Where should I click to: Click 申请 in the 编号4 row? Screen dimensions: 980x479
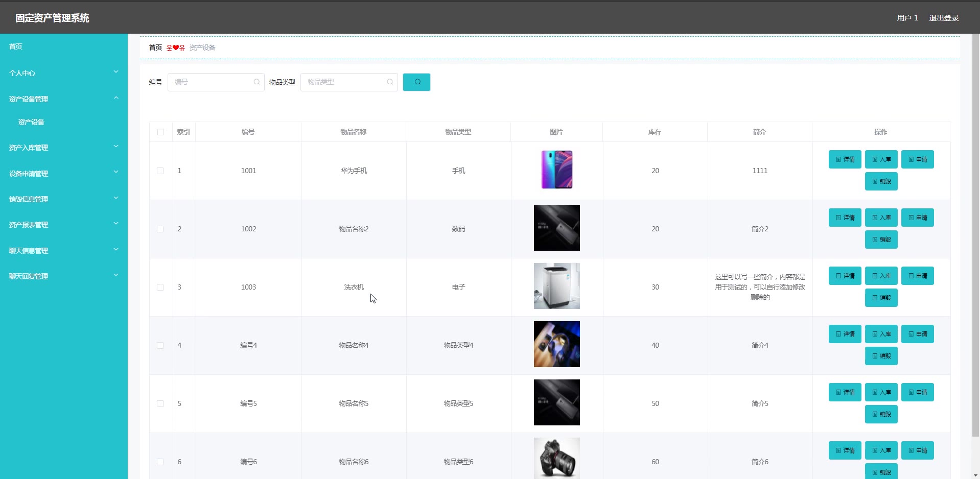tap(918, 334)
